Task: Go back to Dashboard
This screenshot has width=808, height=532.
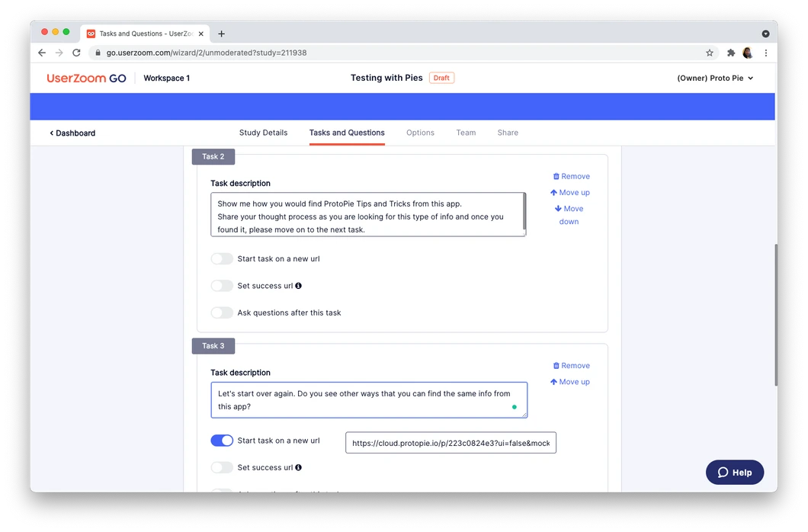Action: coord(72,133)
